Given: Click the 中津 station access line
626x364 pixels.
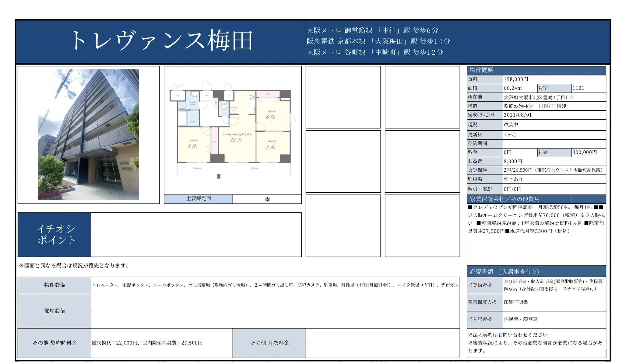Looking at the screenshot, I should pos(373,30).
